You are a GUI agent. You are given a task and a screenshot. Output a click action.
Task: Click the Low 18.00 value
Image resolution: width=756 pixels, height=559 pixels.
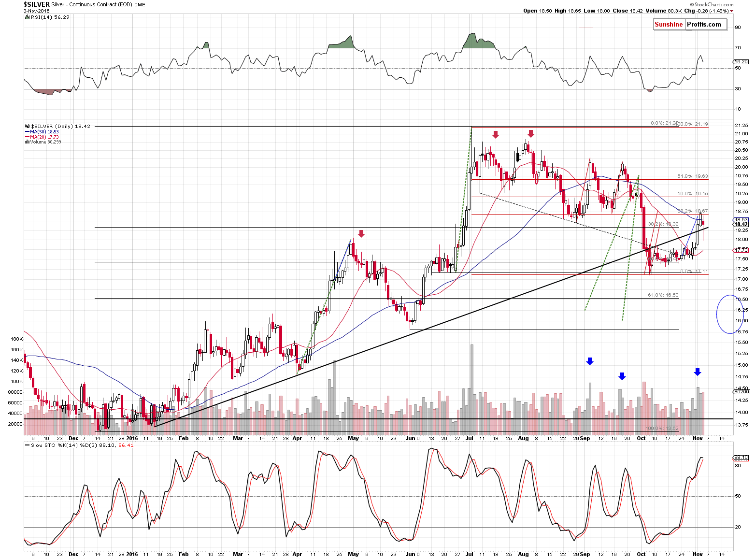596,11
